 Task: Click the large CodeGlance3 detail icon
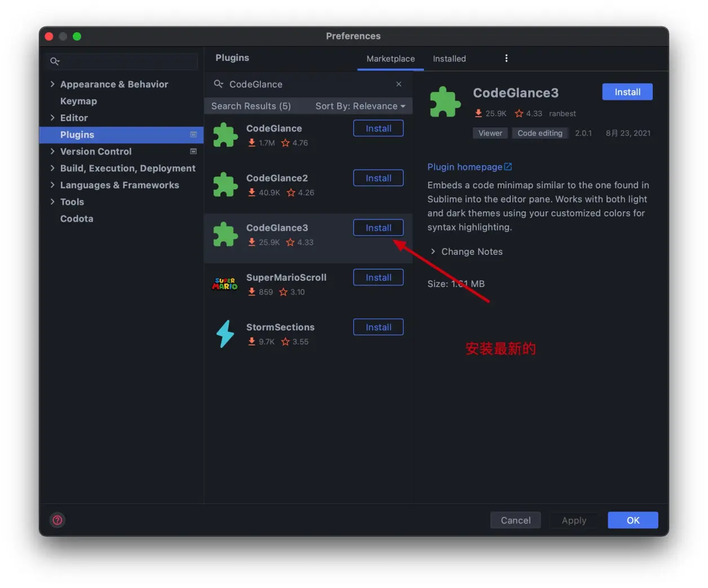click(x=445, y=102)
